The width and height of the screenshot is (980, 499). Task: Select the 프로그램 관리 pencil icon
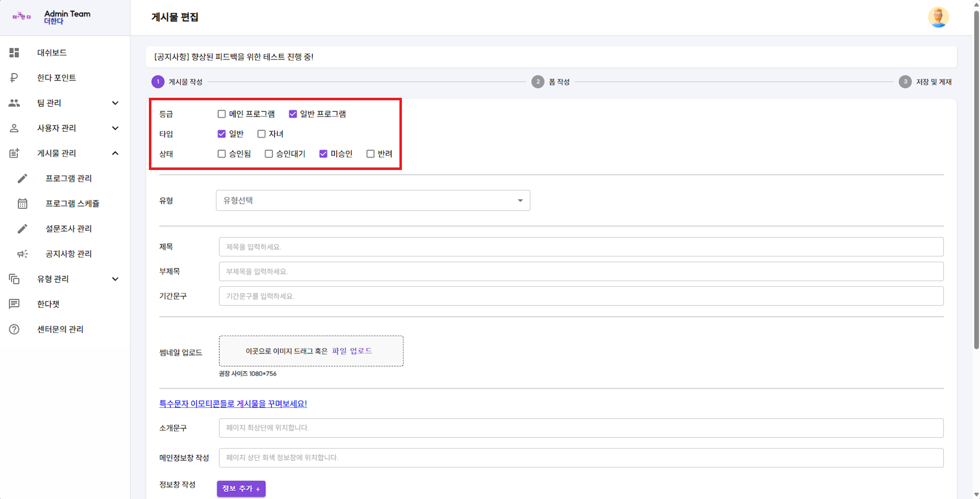point(22,178)
